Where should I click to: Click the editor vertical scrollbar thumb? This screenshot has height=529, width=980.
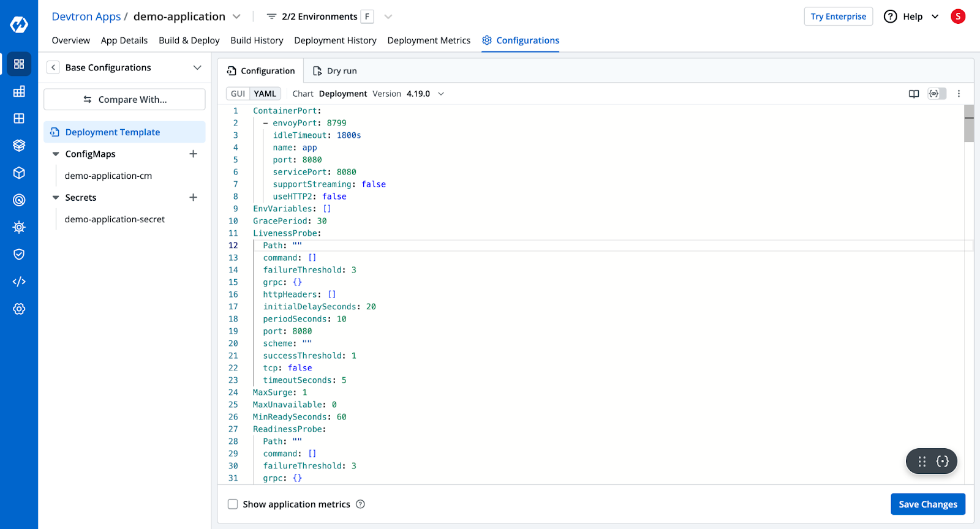[x=969, y=123]
